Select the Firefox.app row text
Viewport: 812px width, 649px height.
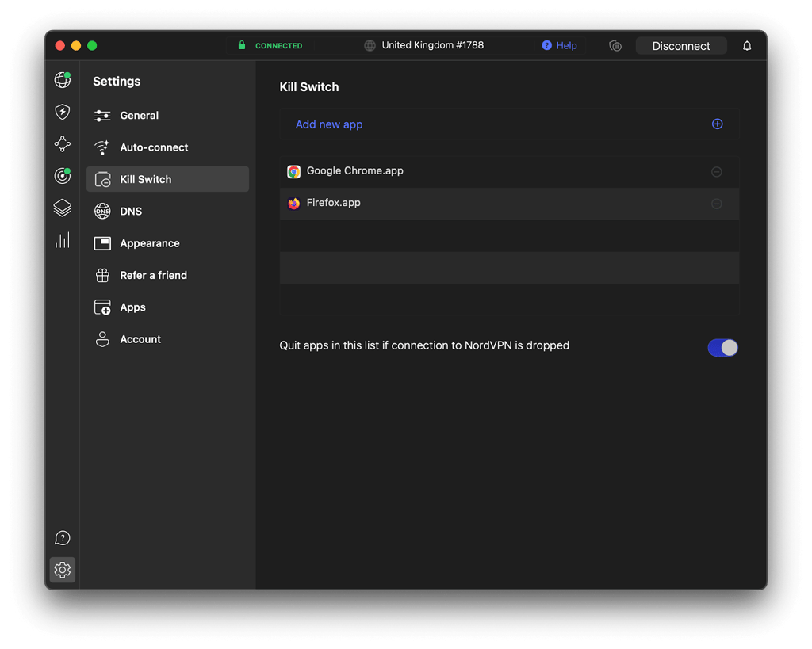(334, 203)
